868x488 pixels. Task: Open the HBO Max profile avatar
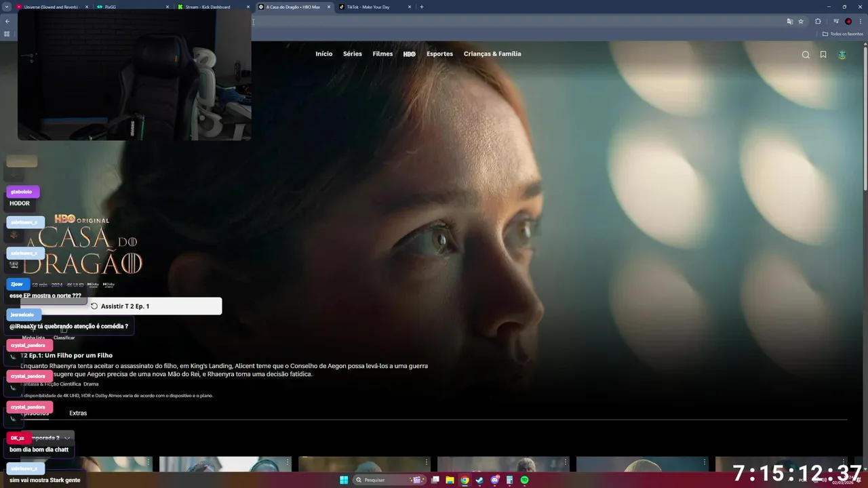tap(842, 55)
